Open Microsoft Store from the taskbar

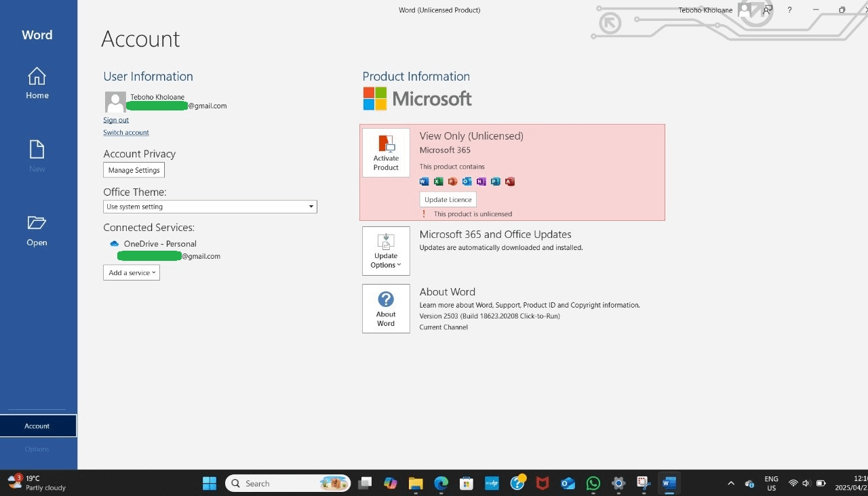click(466, 483)
